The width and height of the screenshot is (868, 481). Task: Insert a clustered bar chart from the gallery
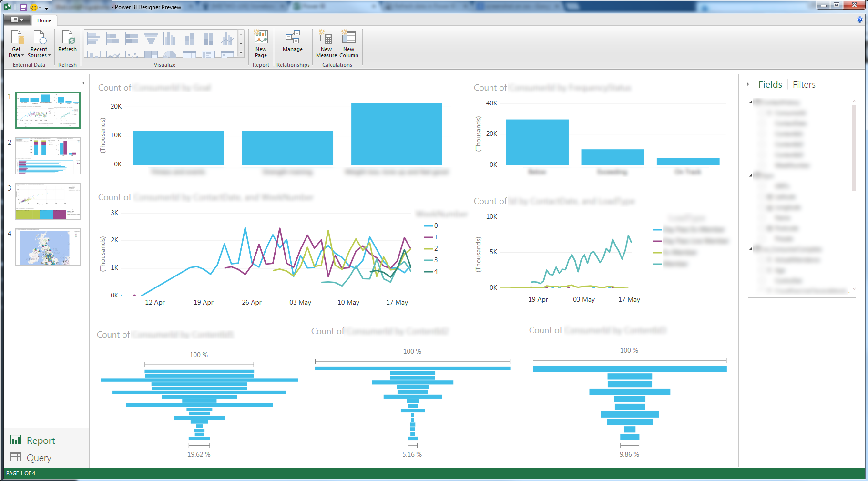pos(94,39)
